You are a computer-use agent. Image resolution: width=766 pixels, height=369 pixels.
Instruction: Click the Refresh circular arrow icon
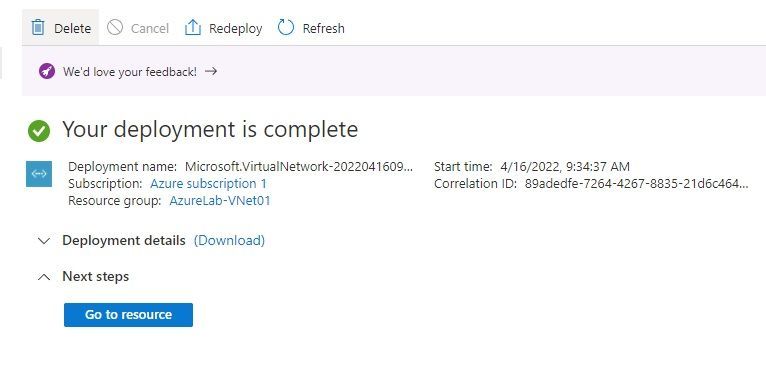pos(286,27)
